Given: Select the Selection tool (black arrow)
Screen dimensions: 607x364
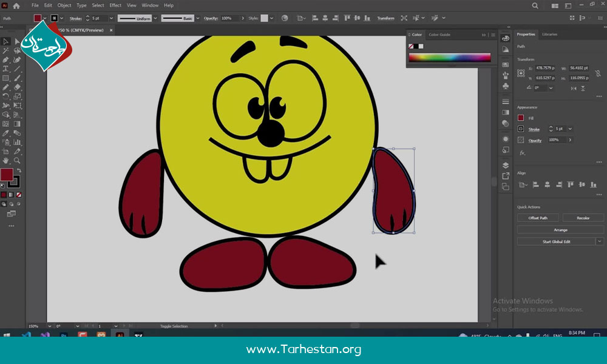Looking at the screenshot, I should click(x=5, y=41).
